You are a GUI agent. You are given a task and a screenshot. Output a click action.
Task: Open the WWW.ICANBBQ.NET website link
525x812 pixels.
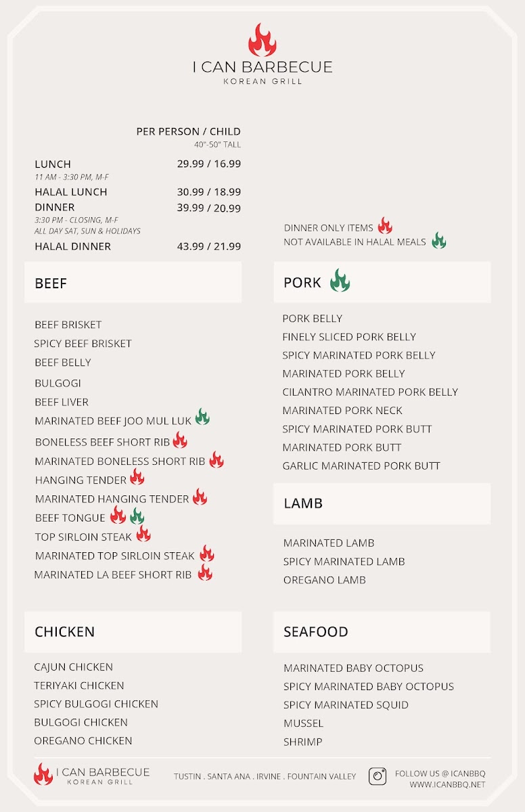447,785
